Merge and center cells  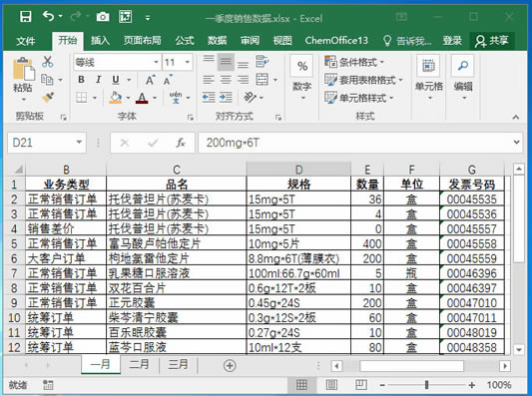pos(263,80)
